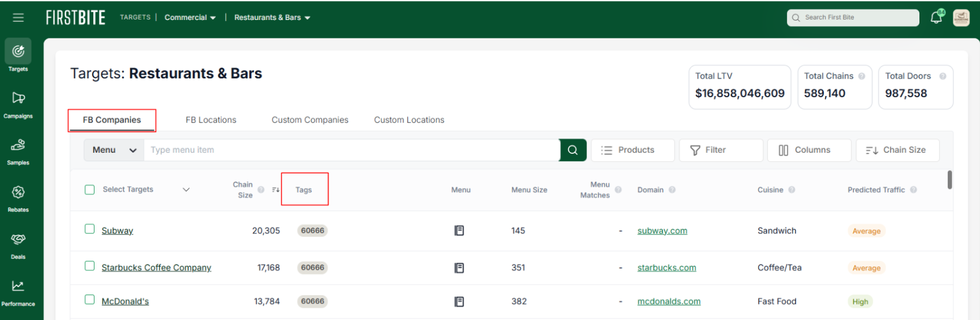Switch to the Custom Locations tab
The image size is (980, 320).
(x=409, y=120)
